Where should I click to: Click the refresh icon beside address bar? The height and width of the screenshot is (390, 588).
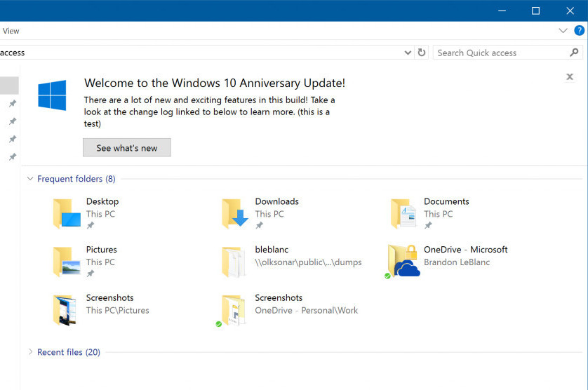(422, 53)
